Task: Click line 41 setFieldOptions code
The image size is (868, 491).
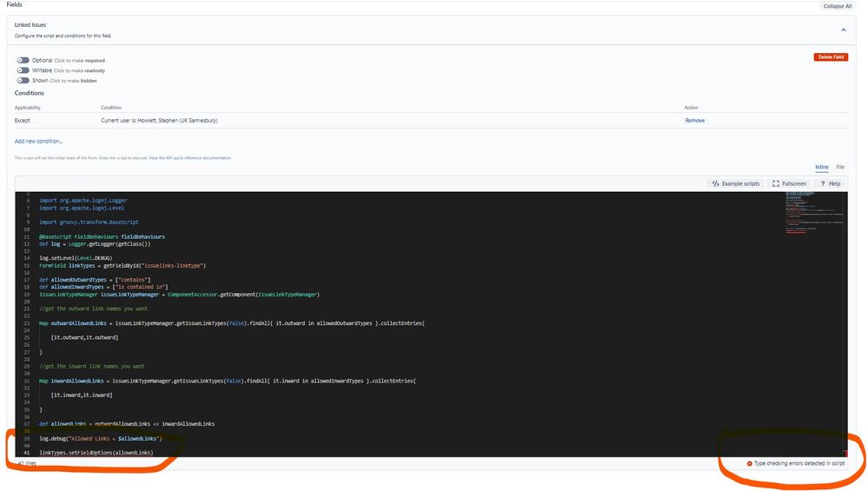Action: click(x=96, y=453)
